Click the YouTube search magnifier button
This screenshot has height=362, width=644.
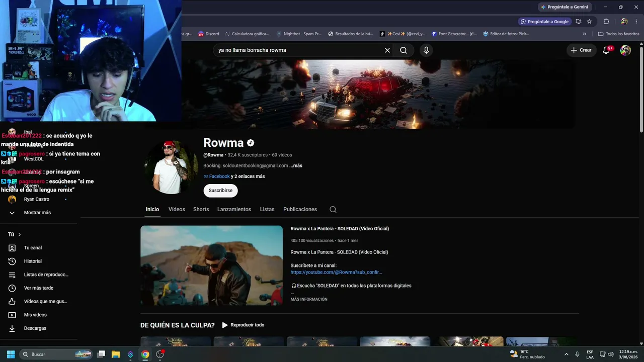point(404,50)
